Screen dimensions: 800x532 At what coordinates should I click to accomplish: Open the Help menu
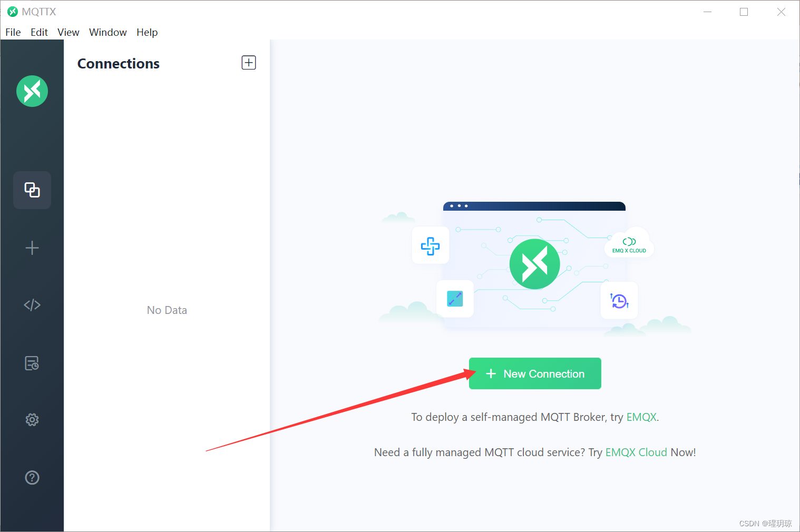tap(147, 32)
